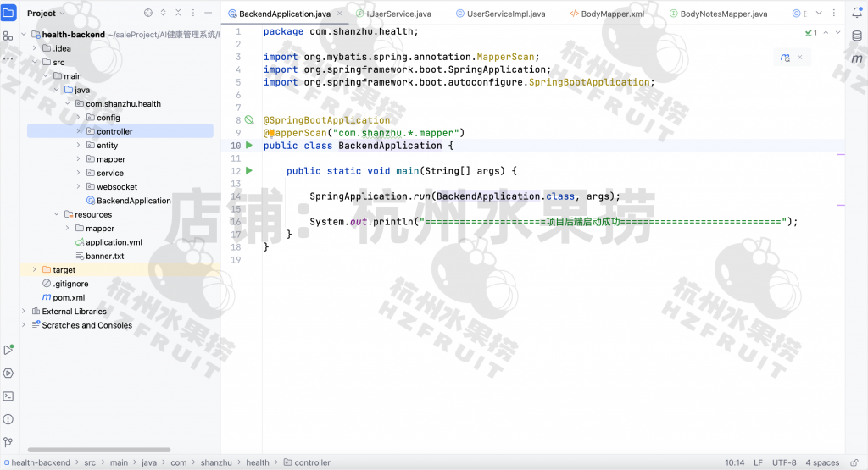Screen dimensions: 868x470
Task: Open the Terminal tool window
Action: 8,395
